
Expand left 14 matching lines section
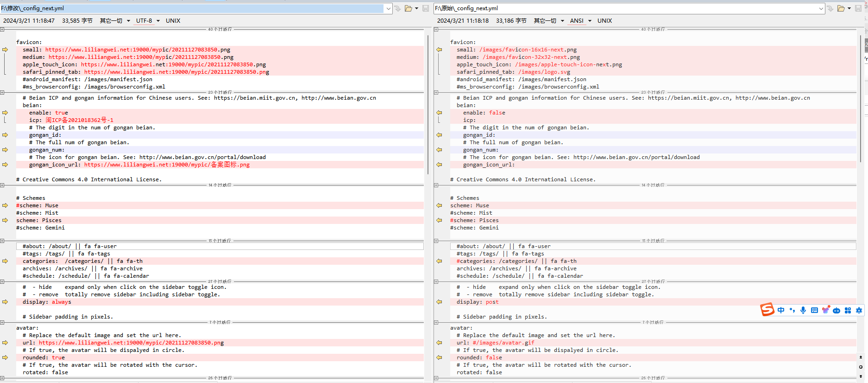(2, 185)
